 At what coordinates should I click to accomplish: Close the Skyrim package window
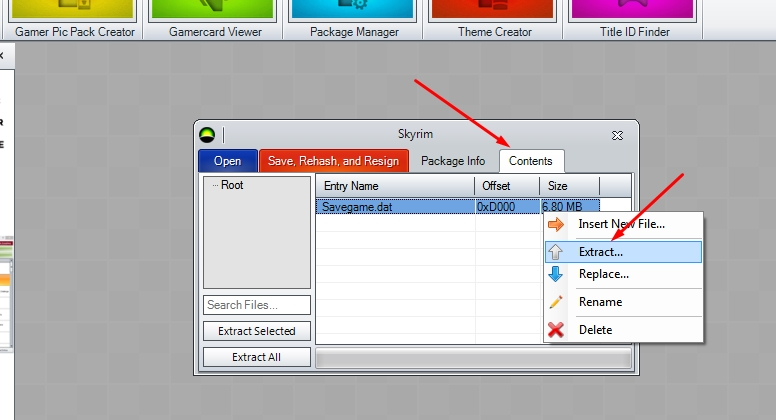(x=617, y=135)
